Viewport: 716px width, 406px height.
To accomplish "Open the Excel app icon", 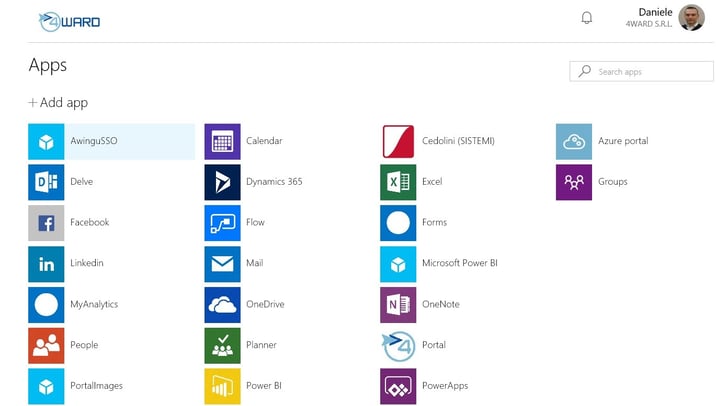I will tap(398, 182).
